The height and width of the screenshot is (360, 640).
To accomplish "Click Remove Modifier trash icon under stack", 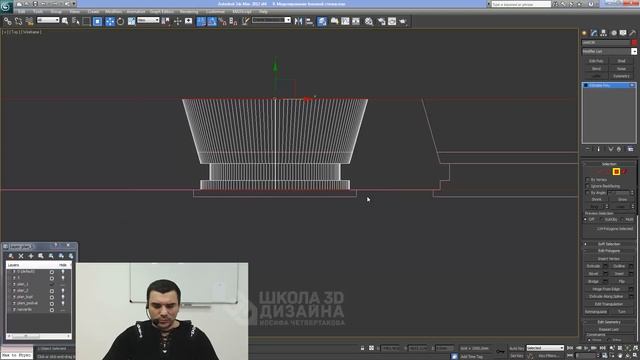I will [x=619, y=149].
